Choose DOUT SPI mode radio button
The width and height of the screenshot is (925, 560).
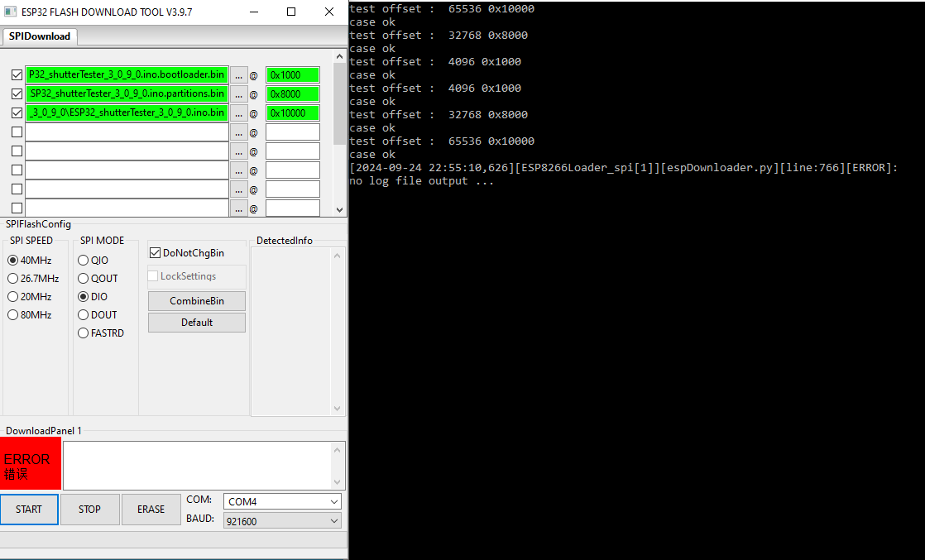[x=84, y=315]
